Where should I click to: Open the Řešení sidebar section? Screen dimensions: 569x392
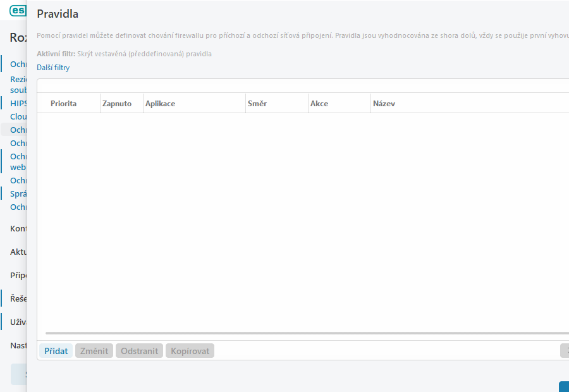18,298
